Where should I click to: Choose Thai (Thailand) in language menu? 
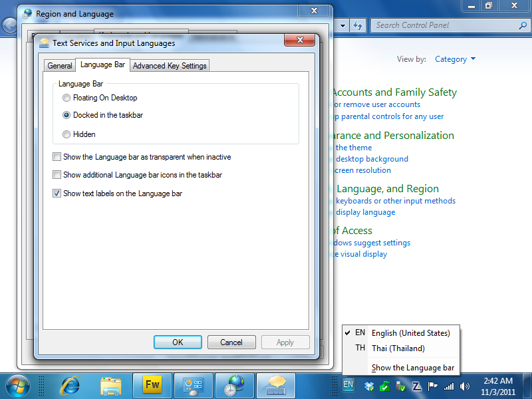[x=401, y=348]
